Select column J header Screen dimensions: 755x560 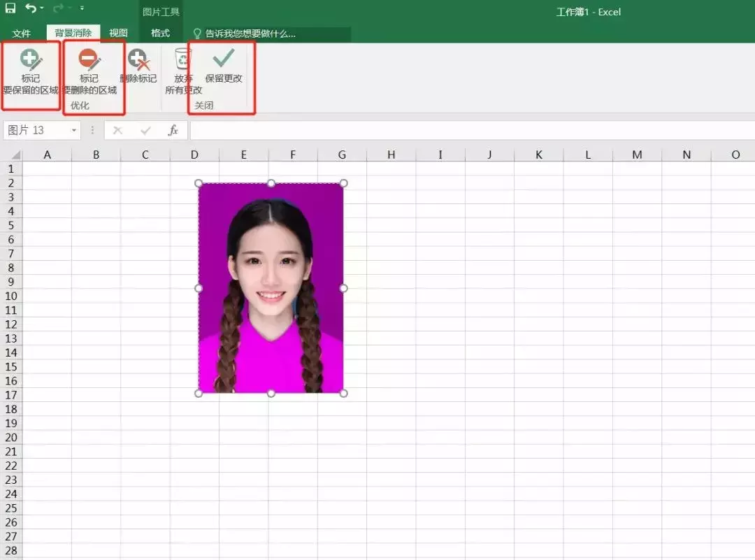(x=489, y=155)
